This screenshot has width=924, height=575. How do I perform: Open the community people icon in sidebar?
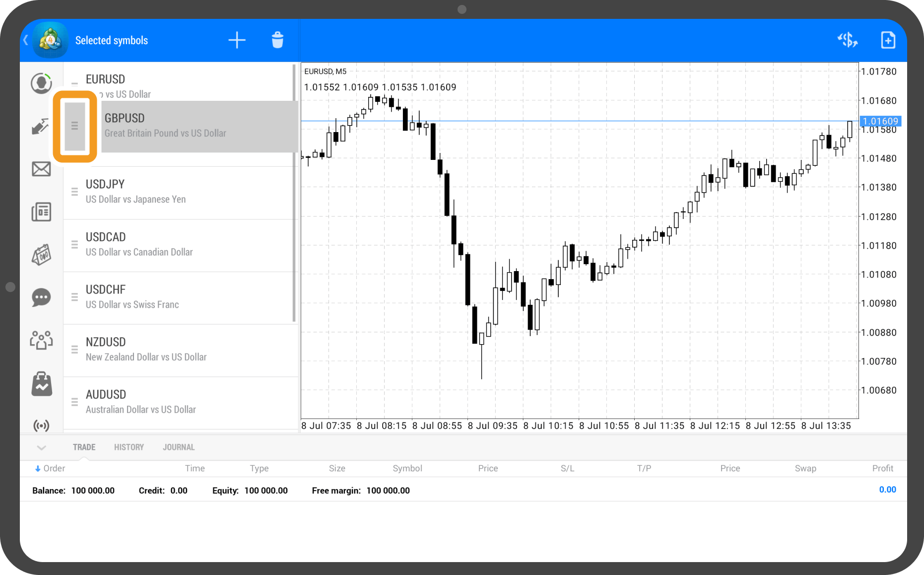pyautogui.click(x=41, y=341)
